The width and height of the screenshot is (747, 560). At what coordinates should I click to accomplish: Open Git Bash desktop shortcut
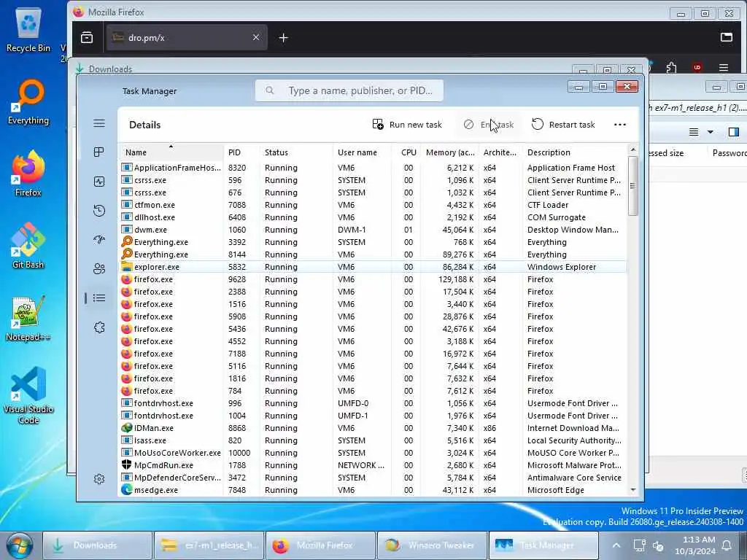coord(28,246)
